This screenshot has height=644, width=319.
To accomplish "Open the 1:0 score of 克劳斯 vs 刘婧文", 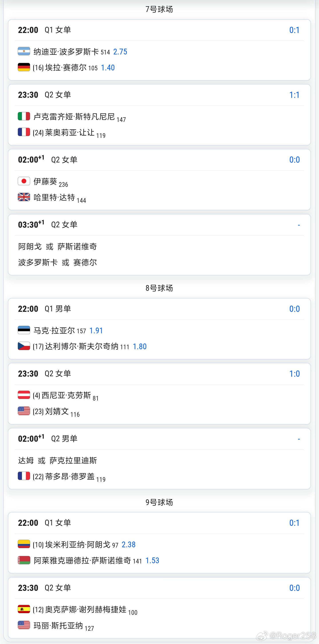I will click(x=294, y=374).
